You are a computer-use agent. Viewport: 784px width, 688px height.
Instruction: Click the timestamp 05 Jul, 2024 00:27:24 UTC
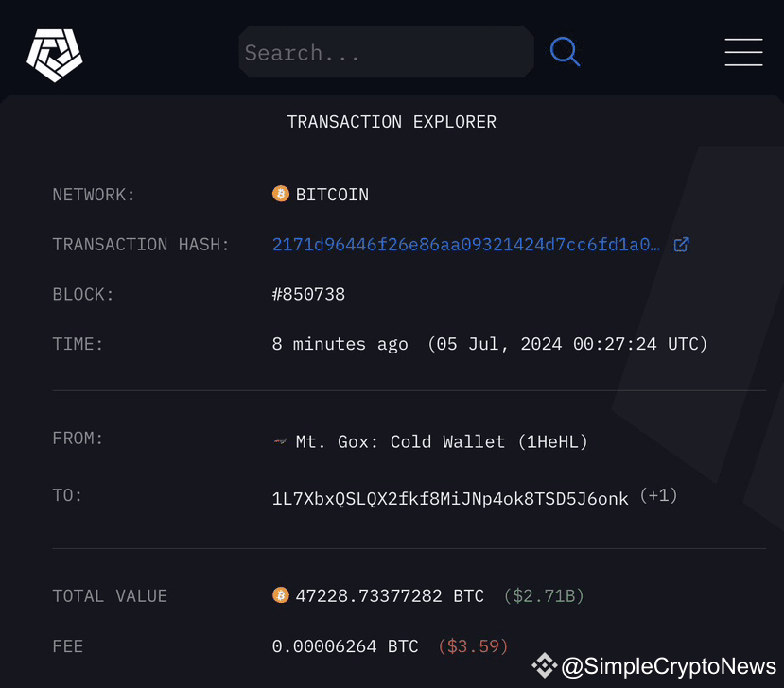tap(567, 344)
